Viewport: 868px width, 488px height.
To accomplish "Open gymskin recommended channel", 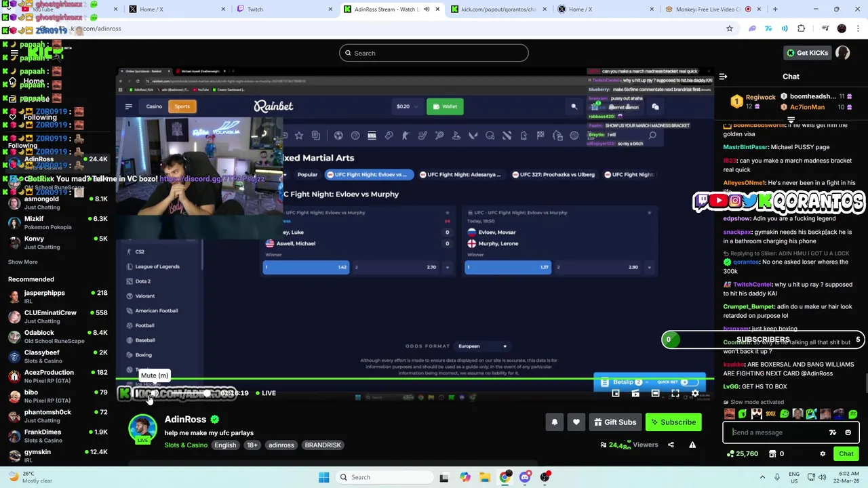I will click(x=58, y=456).
